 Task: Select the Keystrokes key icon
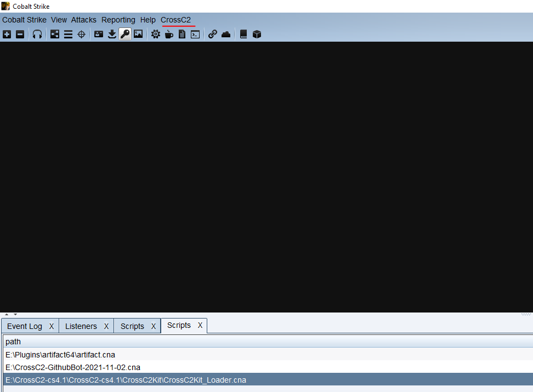pyautogui.click(x=125, y=34)
